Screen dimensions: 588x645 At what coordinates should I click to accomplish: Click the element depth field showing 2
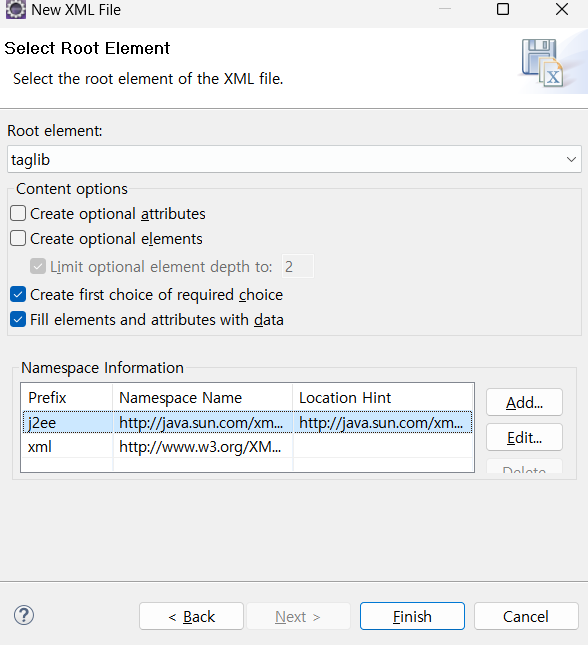tap(297, 266)
